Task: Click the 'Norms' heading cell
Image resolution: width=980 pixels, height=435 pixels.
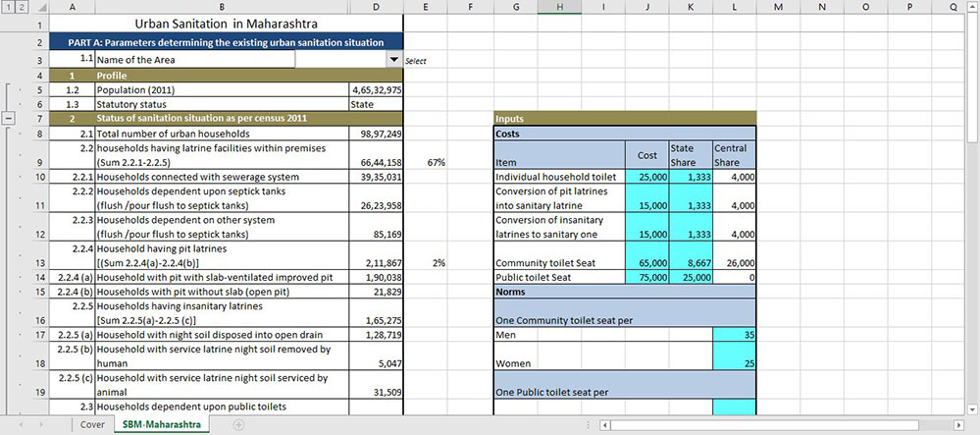Action: click(625, 293)
